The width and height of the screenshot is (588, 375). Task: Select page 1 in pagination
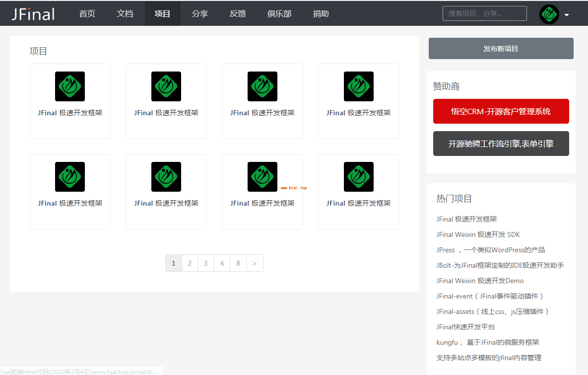pos(174,263)
